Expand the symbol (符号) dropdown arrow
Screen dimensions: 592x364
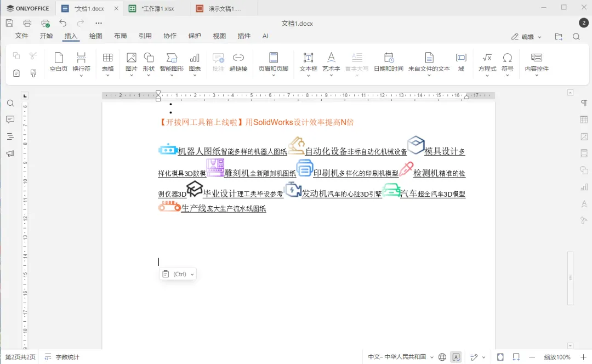[508, 76]
